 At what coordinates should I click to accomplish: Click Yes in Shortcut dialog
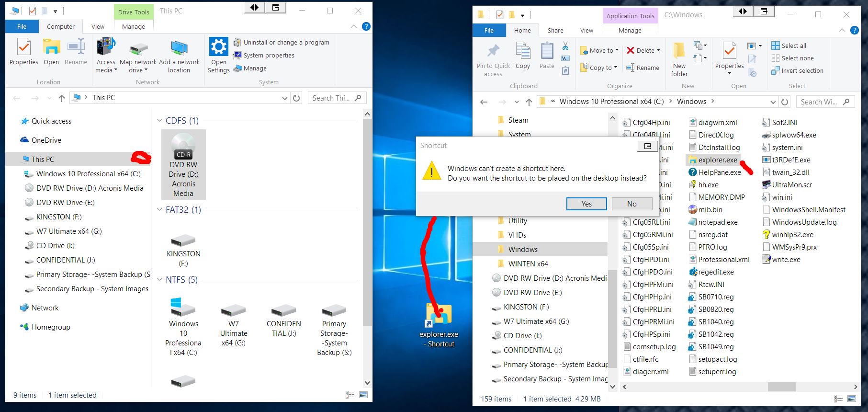[586, 204]
